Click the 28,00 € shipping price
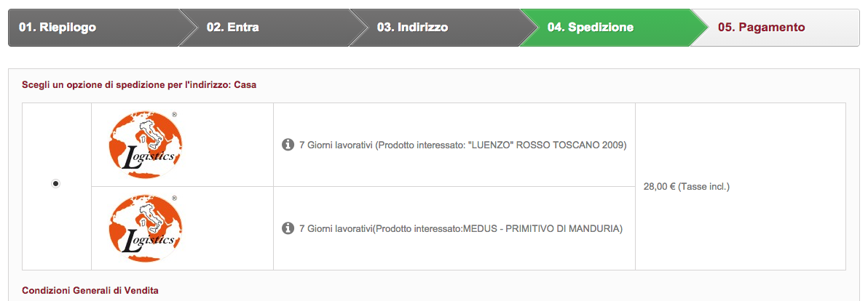This screenshot has width=868, height=301. (x=686, y=187)
